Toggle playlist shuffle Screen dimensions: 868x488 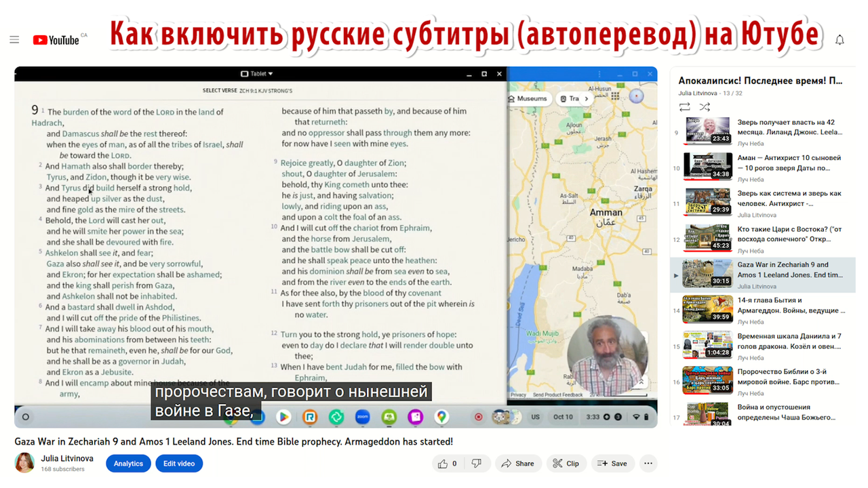[x=705, y=107]
